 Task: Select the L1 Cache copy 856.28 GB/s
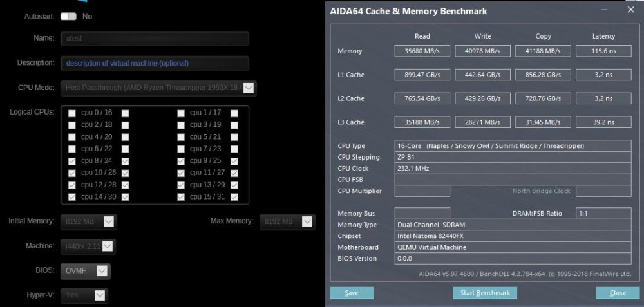543,75
